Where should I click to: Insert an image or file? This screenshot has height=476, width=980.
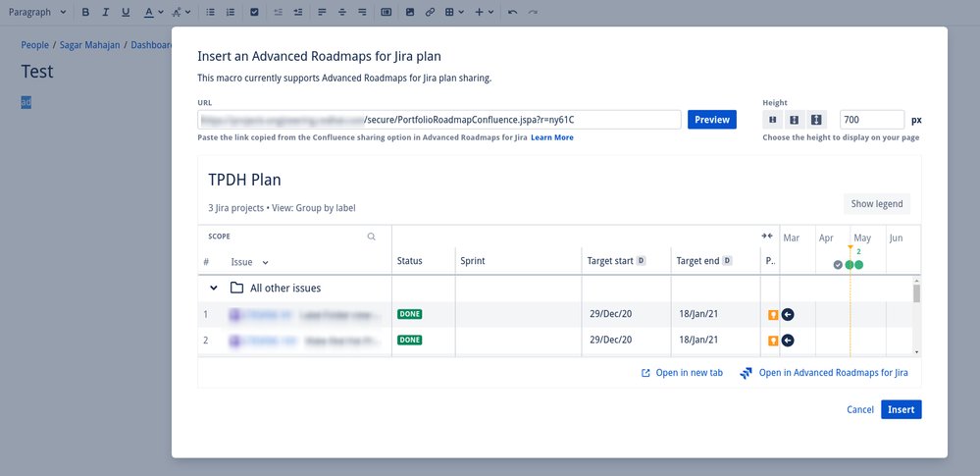coord(410,12)
